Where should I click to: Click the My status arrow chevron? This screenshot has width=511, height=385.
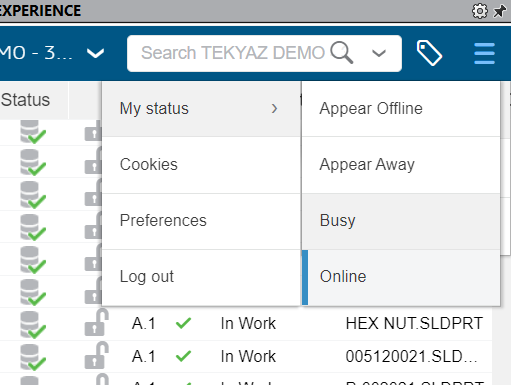274,108
